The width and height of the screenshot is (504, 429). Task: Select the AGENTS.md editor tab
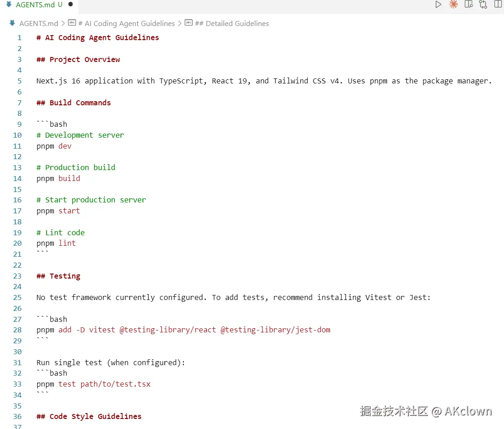[x=39, y=5]
